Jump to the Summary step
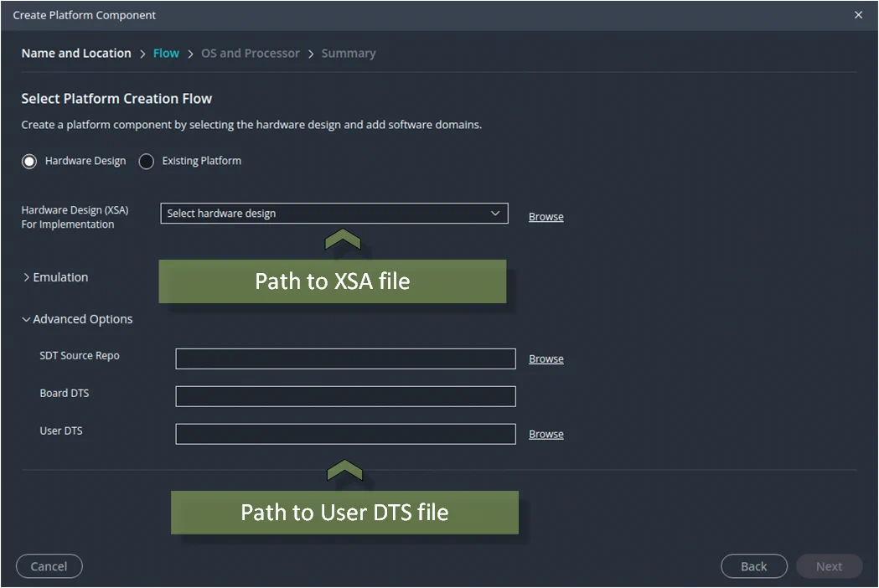Screen dimensions: 879x588 348,54
